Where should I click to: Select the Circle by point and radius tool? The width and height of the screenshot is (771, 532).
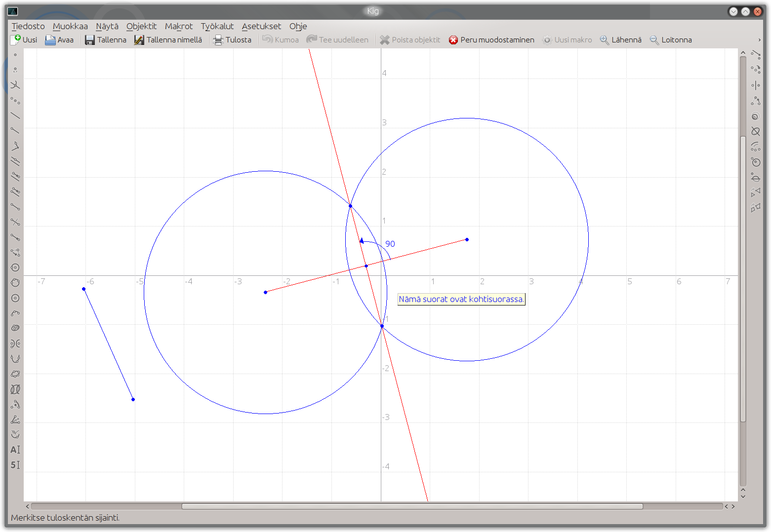click(x=15, y=298)
